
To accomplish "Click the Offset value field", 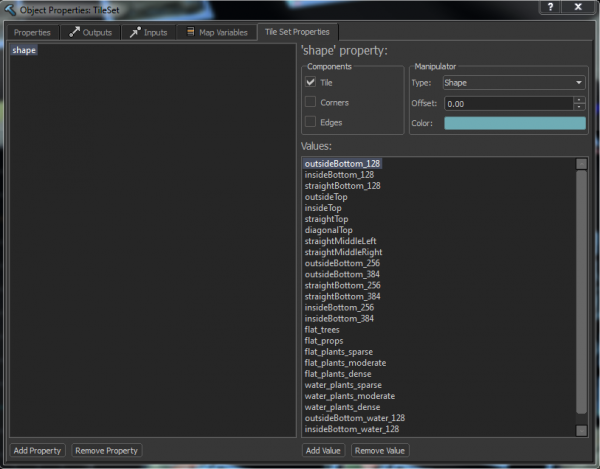I will [x=509, y=104].
